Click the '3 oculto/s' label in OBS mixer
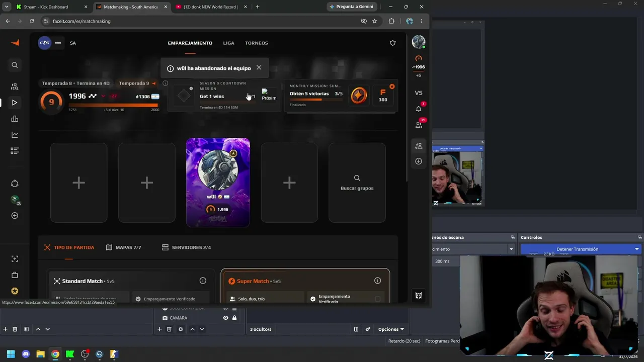This screenshot has width=644, height=362. pyautogui.click(x=261, y=329)
